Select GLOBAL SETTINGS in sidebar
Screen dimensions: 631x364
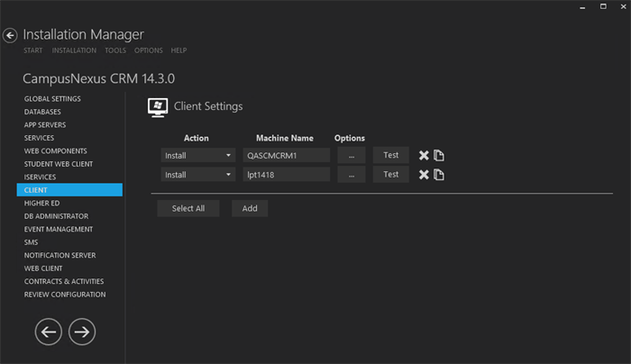tap(52, 98)
